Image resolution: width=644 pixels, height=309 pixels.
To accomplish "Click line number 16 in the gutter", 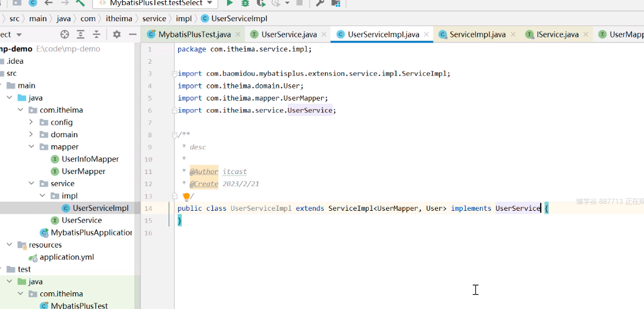I will click(147, 233).
